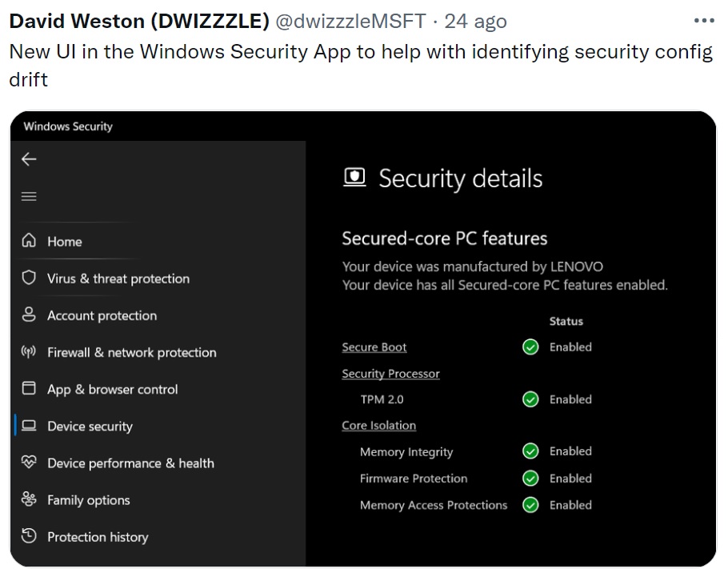Open the @dwizzzleMSFT profile handle

pos(350,22)
